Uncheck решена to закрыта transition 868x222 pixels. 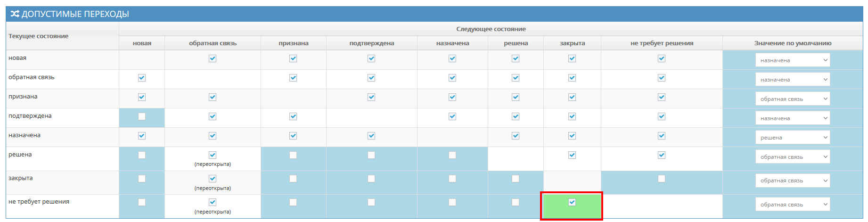pyautogui.click(x=572, y=155)
